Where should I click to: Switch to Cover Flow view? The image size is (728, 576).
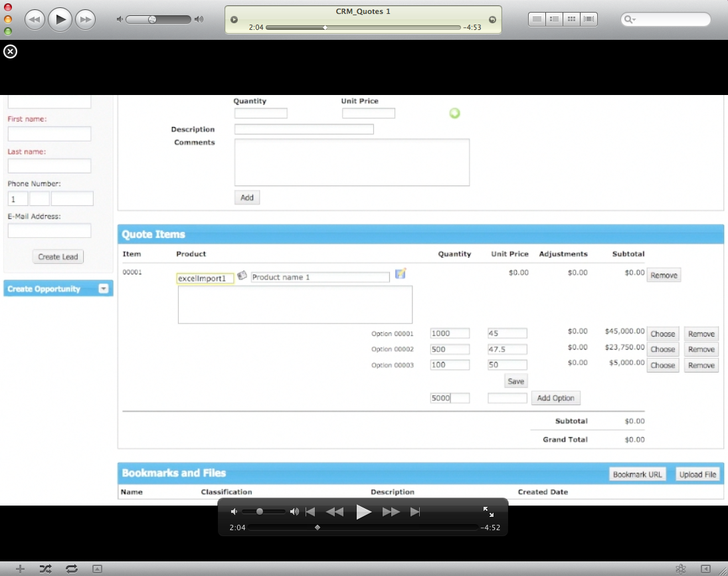[589, 19]
